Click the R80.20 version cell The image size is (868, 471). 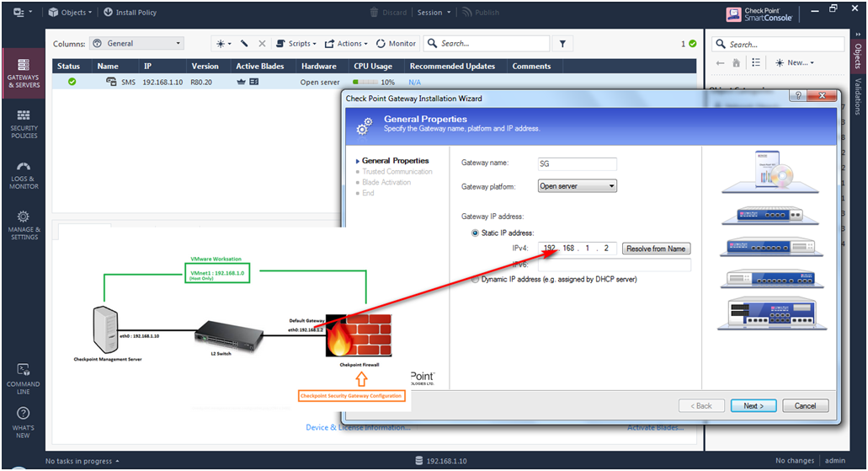point(201,82)
